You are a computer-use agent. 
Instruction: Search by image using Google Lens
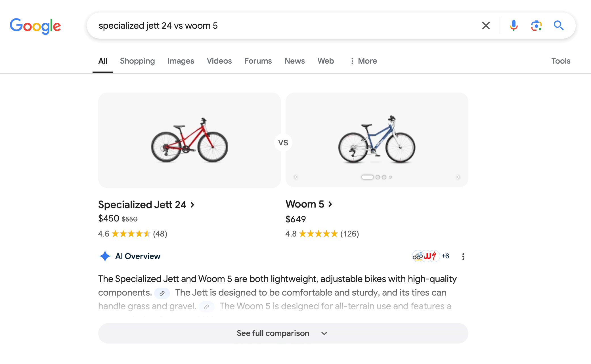coord(536,26)
